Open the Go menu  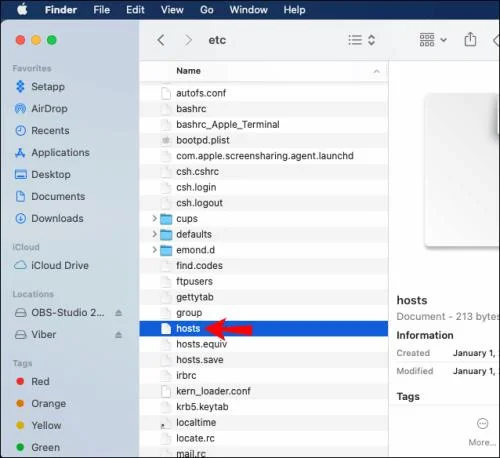click(x=207, y=10)
